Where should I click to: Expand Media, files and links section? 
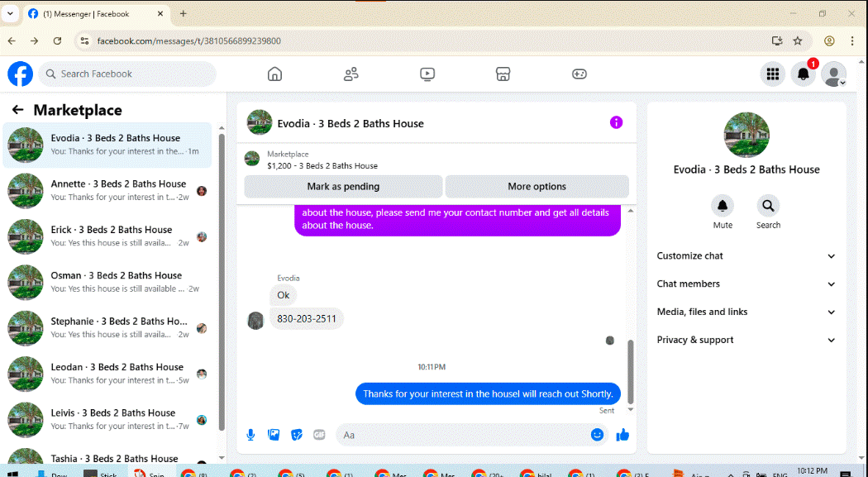746,312
